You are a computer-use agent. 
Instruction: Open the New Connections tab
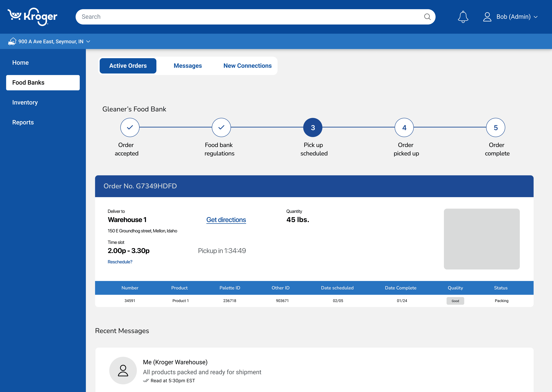point(247,66)
